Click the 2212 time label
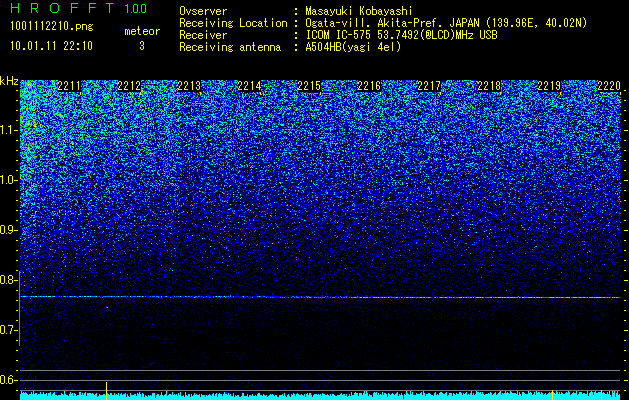 (x=129, y=86)
